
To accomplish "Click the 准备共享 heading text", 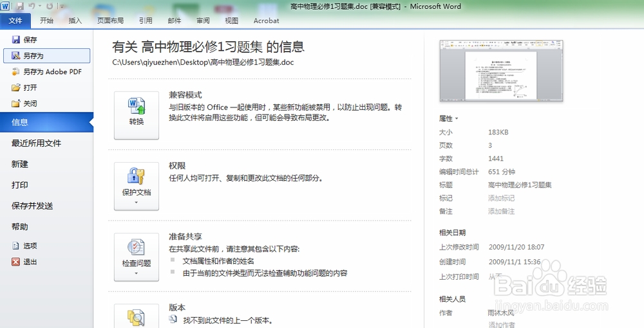I will click(185, 237).
